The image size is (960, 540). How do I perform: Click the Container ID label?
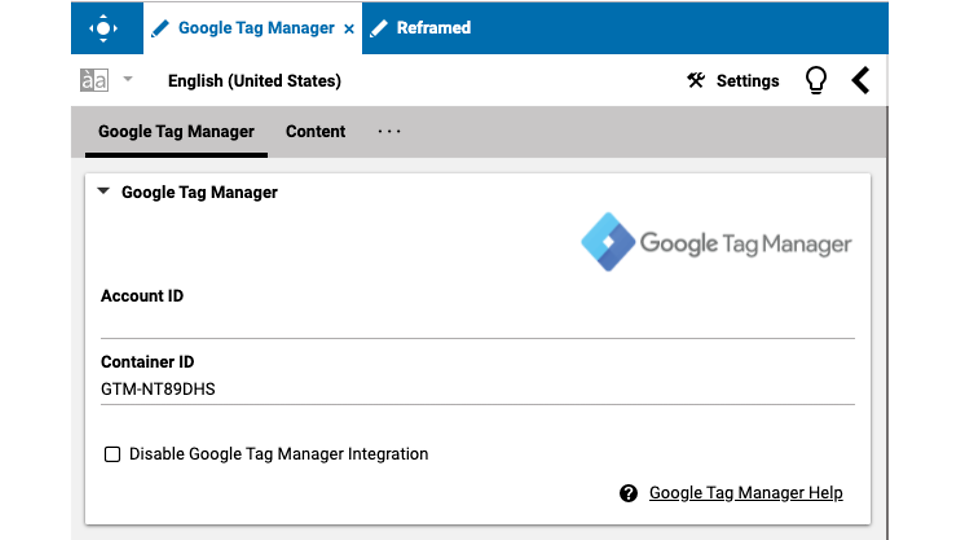click(148, 362)
